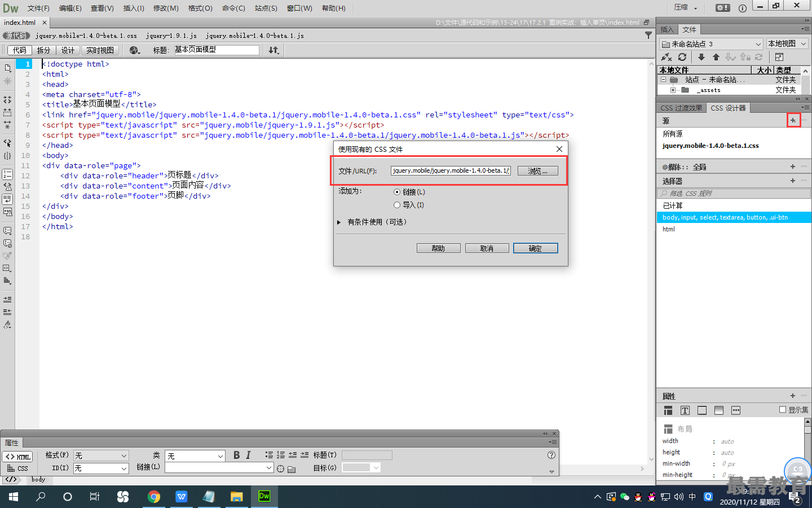Switch to the 插入 panel tab
Image resolution: width=812 pixels, height=508 pixels.
pos(667,29)
